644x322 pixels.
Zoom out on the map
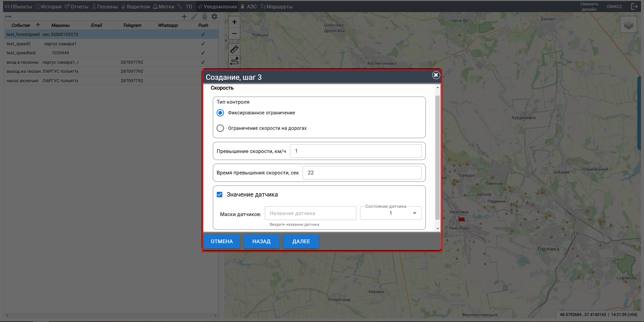point(234,34)
